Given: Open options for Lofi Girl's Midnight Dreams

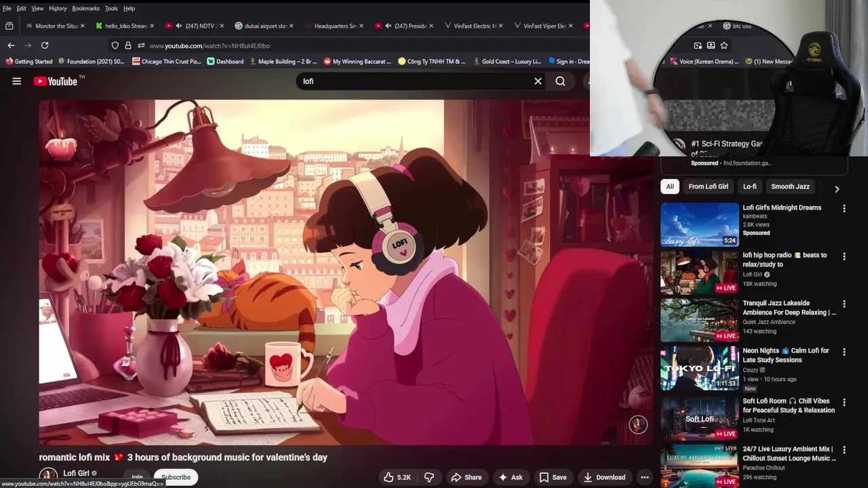Looking at the screenshot, I should point(844,209).
